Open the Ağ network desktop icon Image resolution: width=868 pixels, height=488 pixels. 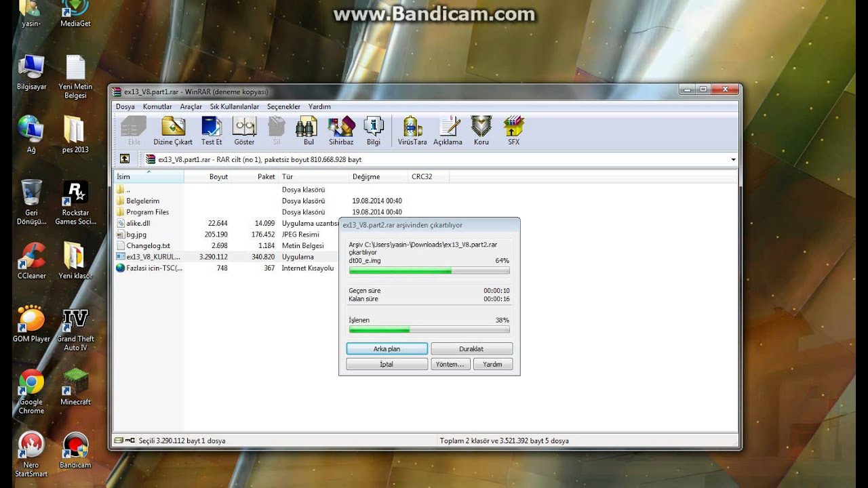point(31,134)
